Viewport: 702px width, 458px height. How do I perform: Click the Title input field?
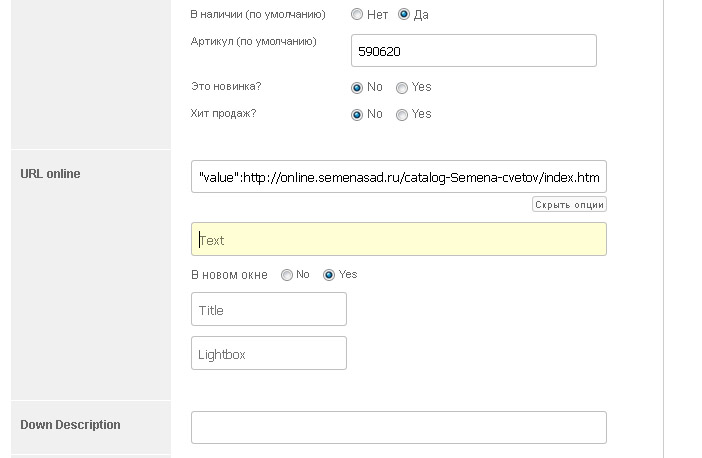[268, 310]
